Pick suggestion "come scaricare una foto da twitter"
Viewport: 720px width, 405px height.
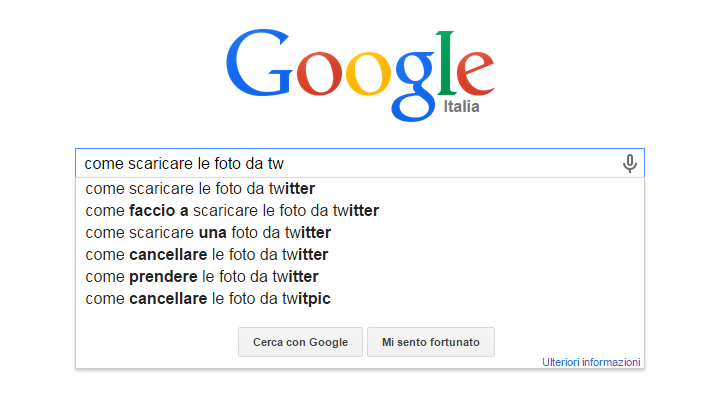pos(206,232)
